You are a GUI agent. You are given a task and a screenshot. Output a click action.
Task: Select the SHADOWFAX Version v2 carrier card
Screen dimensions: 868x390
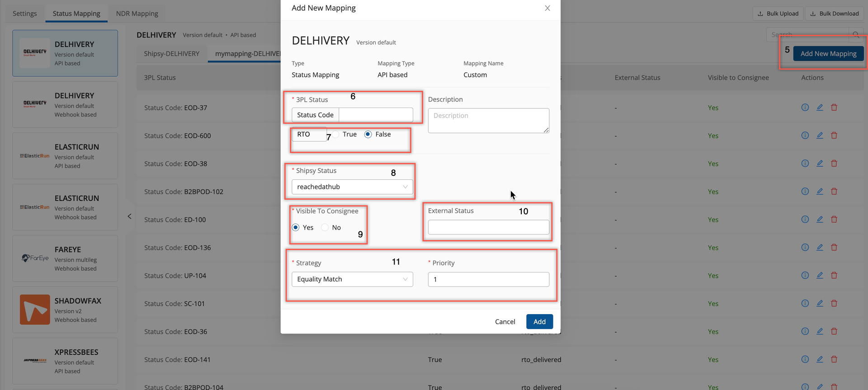click(65, 310)
